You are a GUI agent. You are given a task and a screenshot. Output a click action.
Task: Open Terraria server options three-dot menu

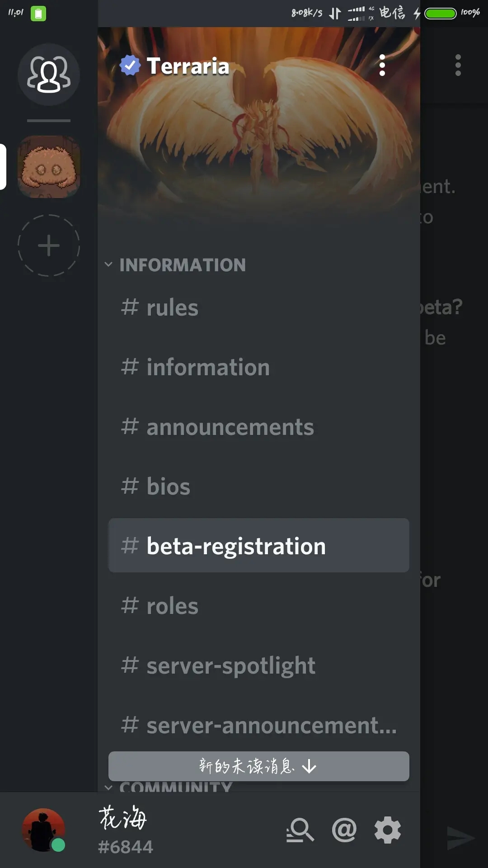[x=382, y=66]
